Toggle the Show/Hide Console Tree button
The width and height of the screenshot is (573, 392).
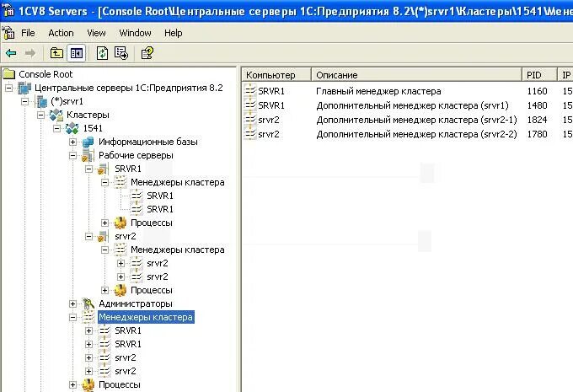[x=77, y=53]
